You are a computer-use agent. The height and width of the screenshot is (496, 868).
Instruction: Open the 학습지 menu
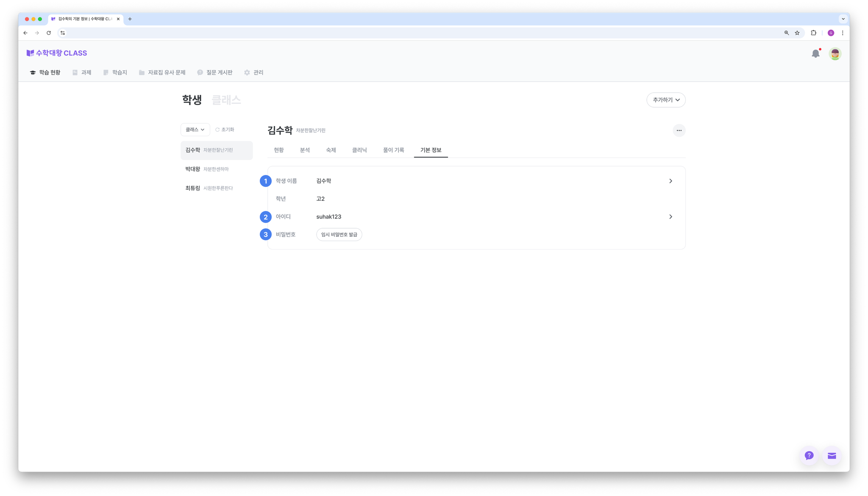(115, 72)
